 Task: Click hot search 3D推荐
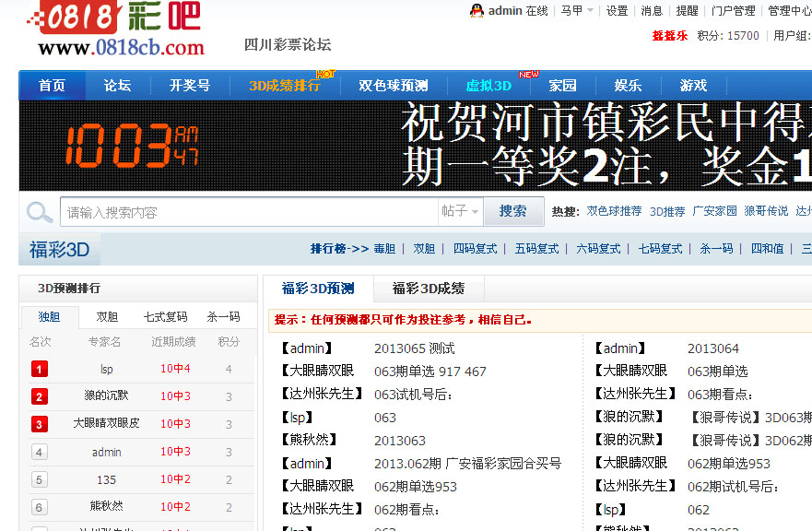point(667,211)
